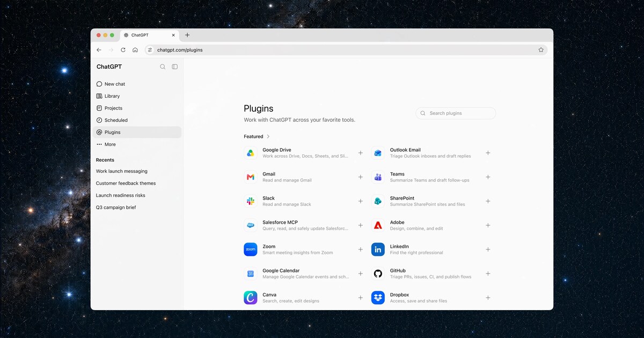Open the Google Calendar plugin icon
This screenshot has height=338, width=644.
(x=251, y=274)
